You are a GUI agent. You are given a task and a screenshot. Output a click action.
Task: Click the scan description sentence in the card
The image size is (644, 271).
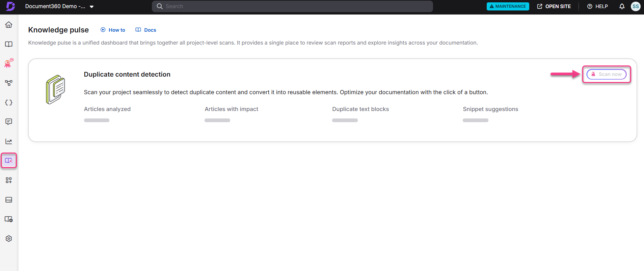pyautogui.click(x=286, y=92)
